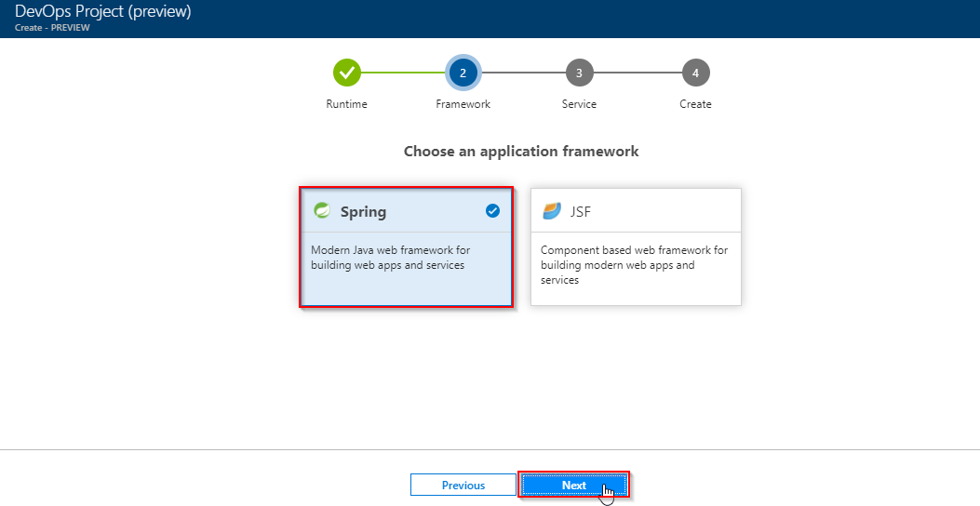Go back with the Previous button

point(463,486)
